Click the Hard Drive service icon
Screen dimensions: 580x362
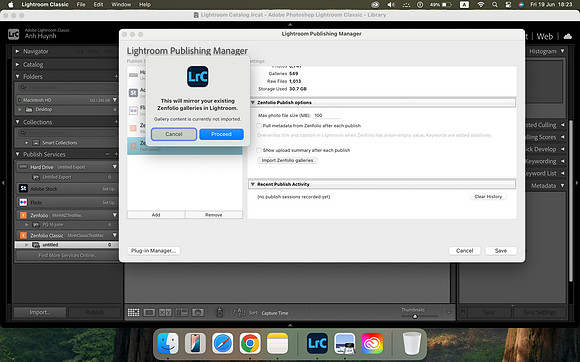[23, 167]
